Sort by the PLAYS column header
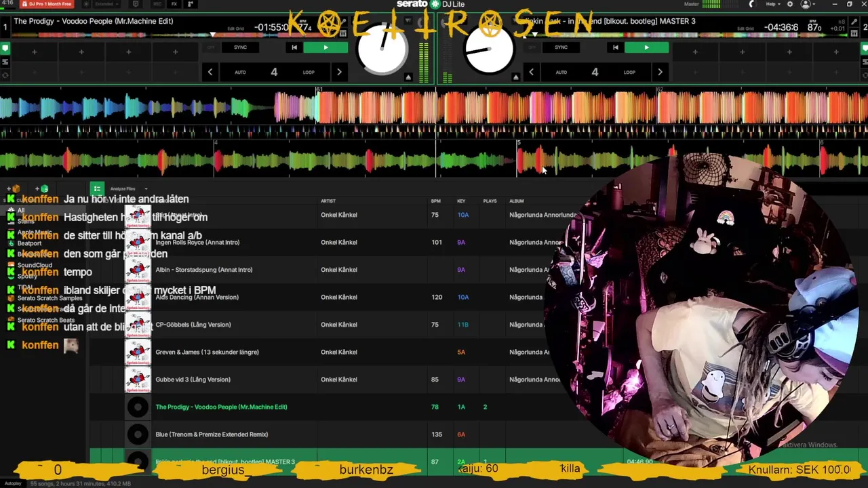The width and height of the screenshot is (868, 488). 490,201
